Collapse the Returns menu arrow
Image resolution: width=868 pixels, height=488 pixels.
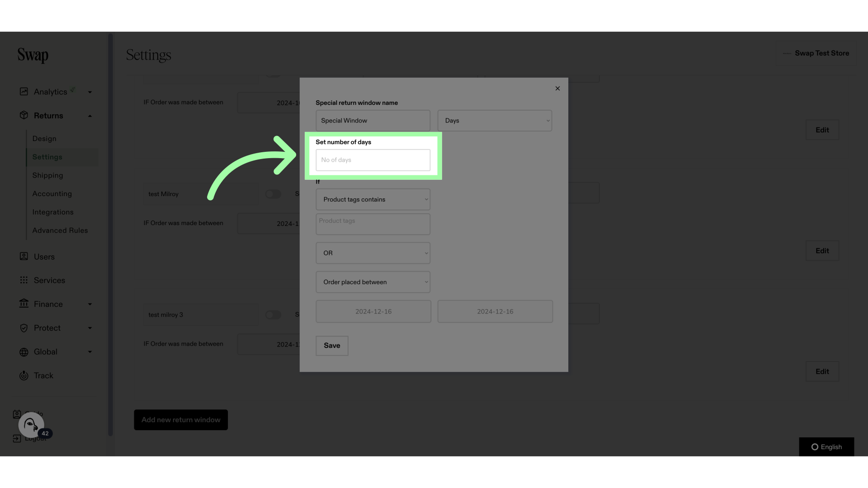pyautogui.click(x=90, y=116)
